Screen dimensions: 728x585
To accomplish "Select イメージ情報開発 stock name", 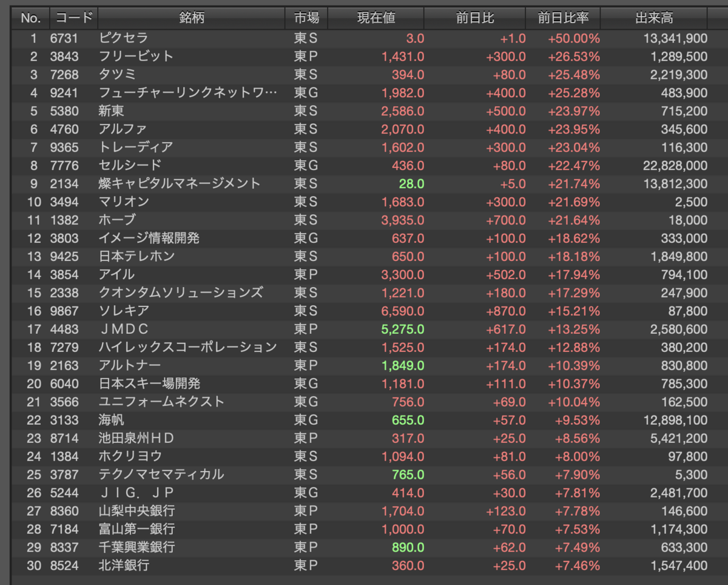I will coord(149,238).
